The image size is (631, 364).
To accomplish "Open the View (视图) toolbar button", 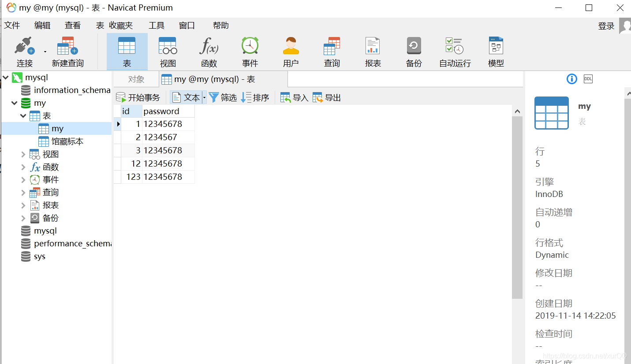I will click(x=168, y=52).
